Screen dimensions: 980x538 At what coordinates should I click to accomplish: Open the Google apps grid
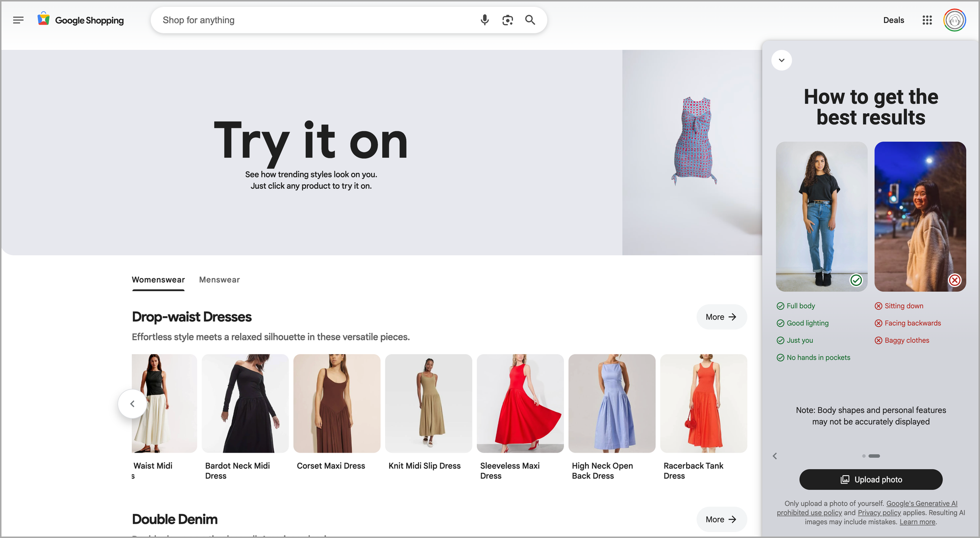click(x=927, y=20)
